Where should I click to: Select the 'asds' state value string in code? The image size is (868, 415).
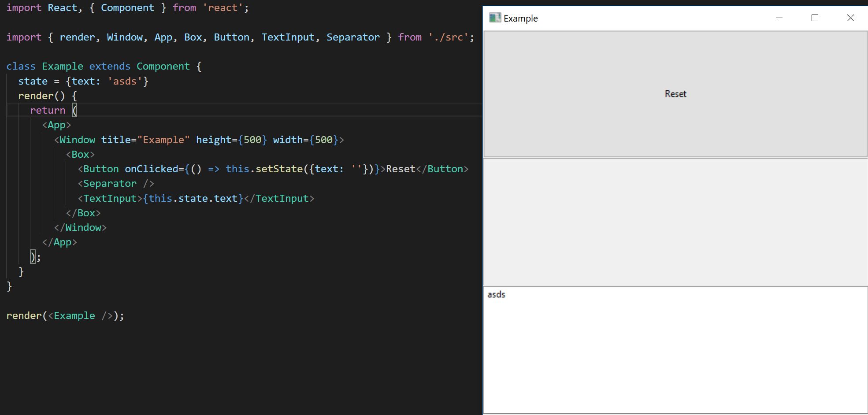coord(125,81)
